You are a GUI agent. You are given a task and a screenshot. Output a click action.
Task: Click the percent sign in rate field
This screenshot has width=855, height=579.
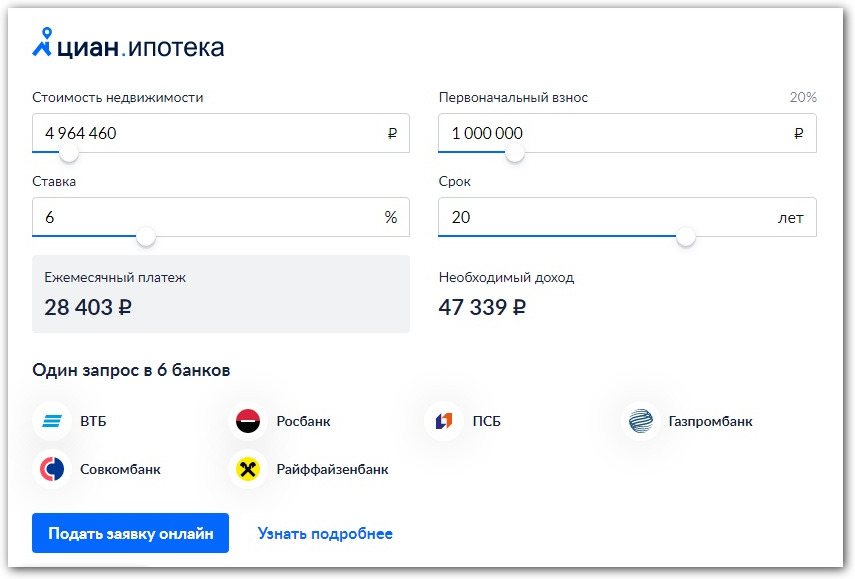click(391, 218)
